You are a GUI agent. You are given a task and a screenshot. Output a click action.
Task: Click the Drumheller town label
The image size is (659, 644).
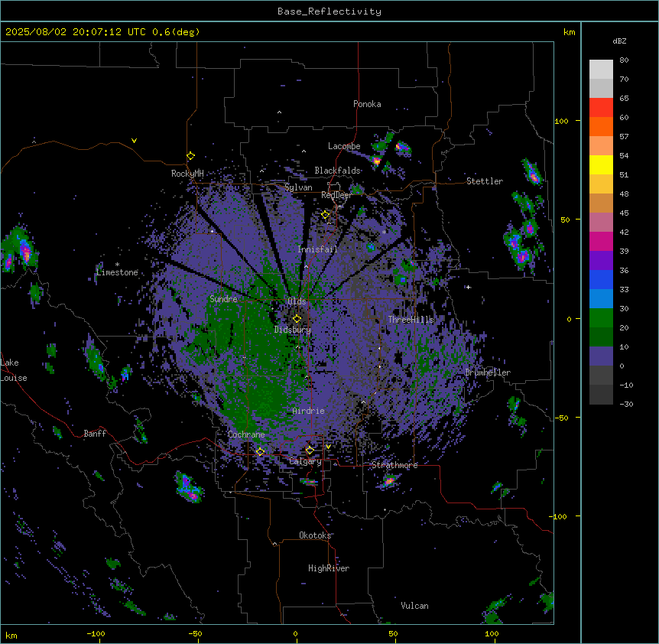click(x=488, y=372)
